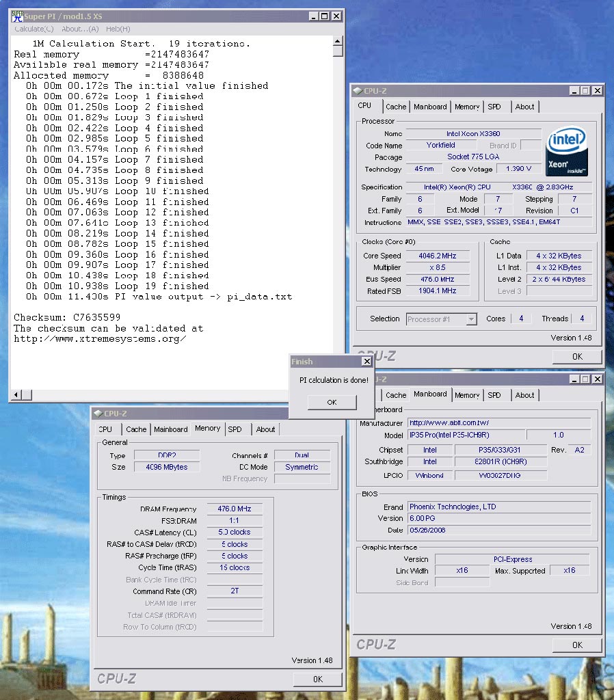Click the Core Speed 4046.2 MHz value

438,256
